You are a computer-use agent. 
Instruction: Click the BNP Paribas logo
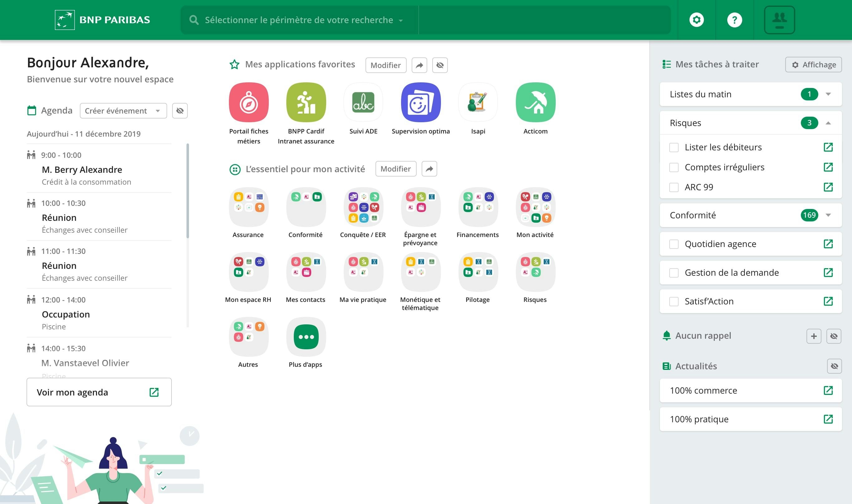click(x=102, y=20)
